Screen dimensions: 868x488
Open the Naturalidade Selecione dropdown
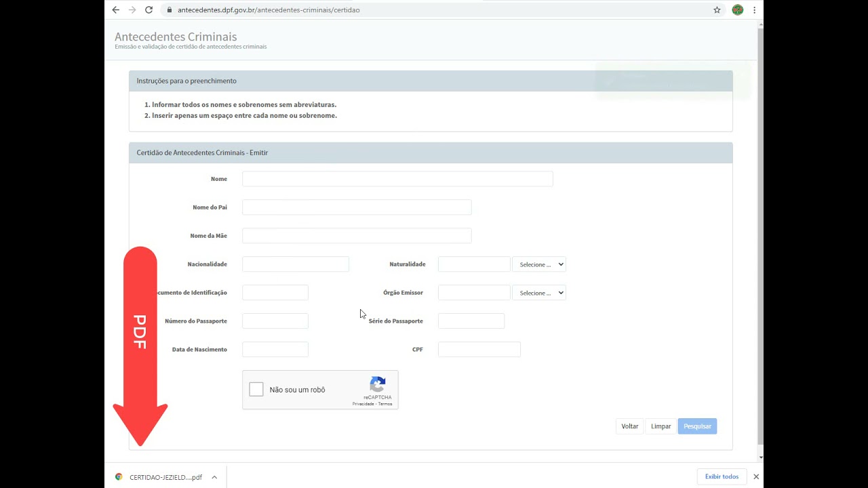pos(539,264)
